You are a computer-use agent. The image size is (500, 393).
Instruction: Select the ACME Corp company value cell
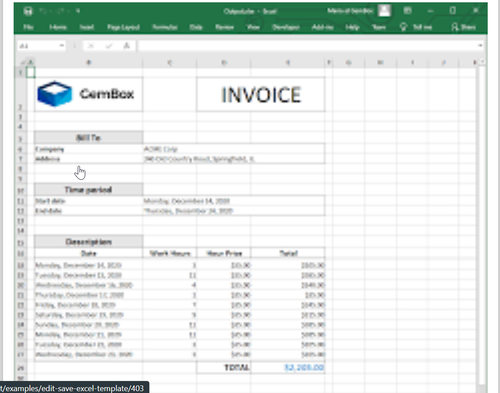click(234, 149)
